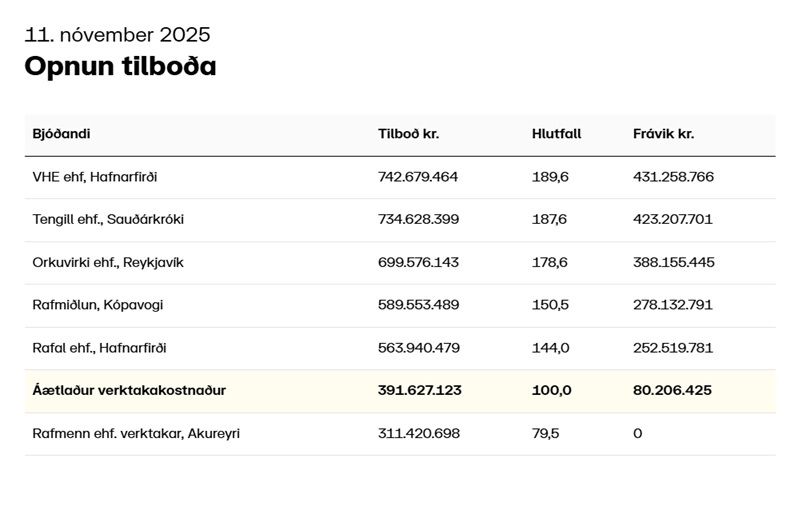Viewport: 790px width, 506px height.
Task: Click bidder "Tengill ehf., Sauðárkróki"
Action: [x=108, y=220]
